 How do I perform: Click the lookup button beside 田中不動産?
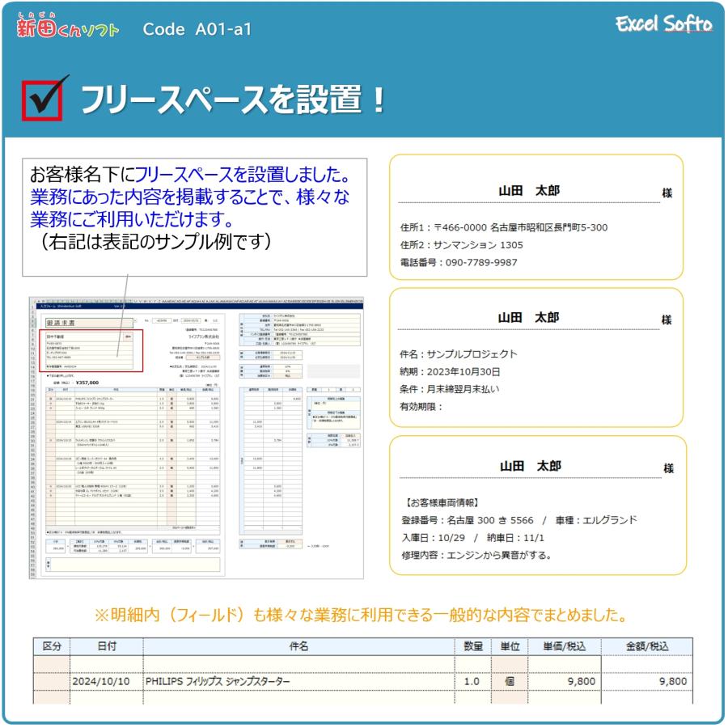125,338
